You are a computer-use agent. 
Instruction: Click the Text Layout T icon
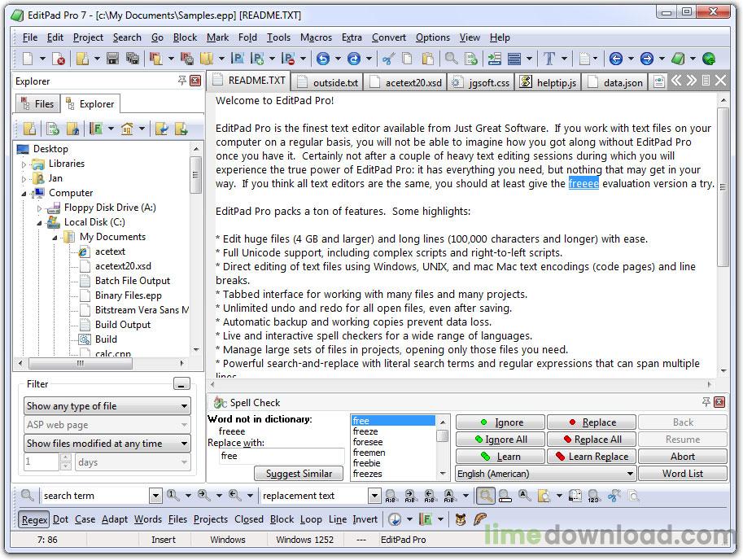tap(549, 59)
